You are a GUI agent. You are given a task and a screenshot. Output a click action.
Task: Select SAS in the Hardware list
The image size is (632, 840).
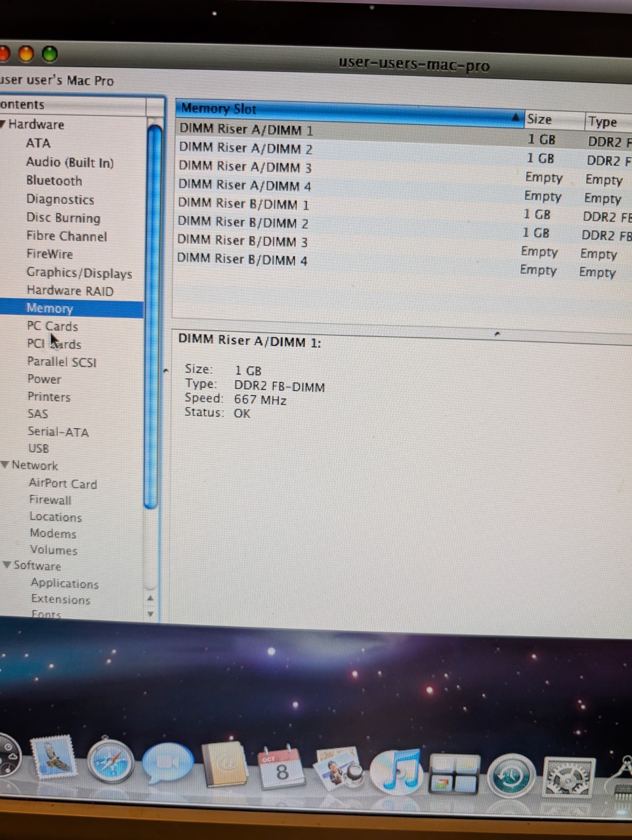[x=38, y=414]
